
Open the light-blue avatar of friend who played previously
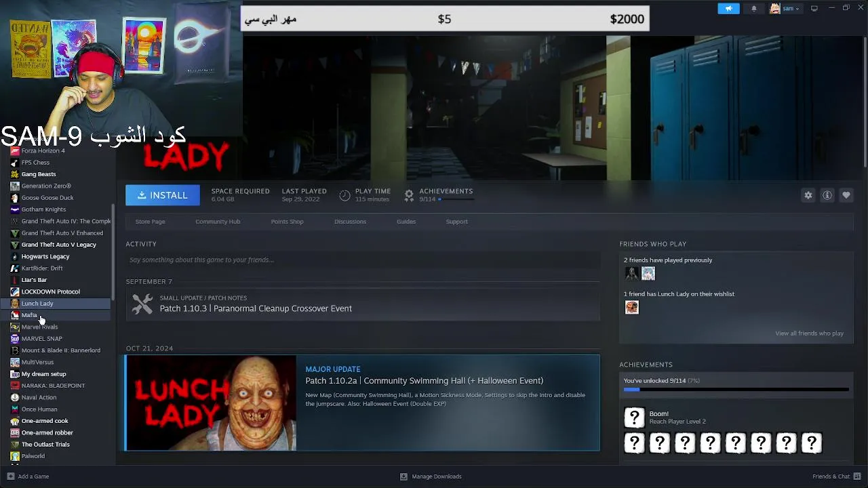point(648,274)
